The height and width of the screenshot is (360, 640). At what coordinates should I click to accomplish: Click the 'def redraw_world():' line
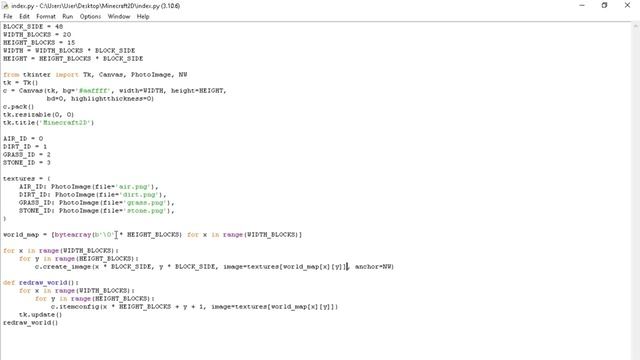pos(41,282)
